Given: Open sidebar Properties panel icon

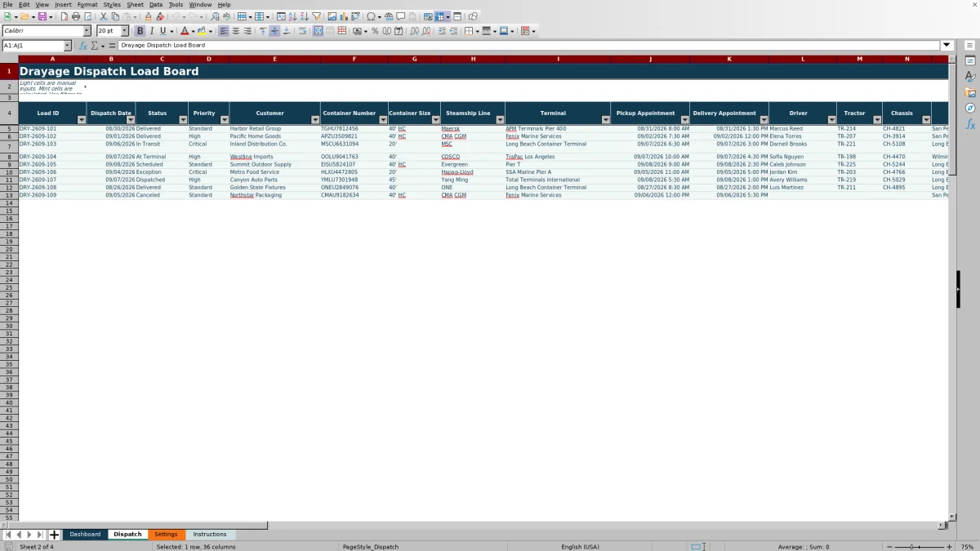Looking at the screenshot, I should [970, 61].
